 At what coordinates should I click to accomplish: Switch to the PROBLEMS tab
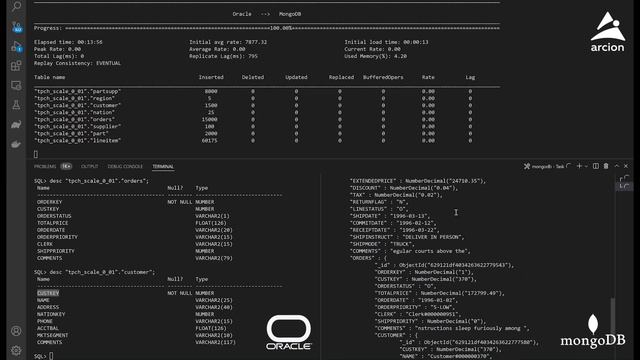click(x=45, y=167)
